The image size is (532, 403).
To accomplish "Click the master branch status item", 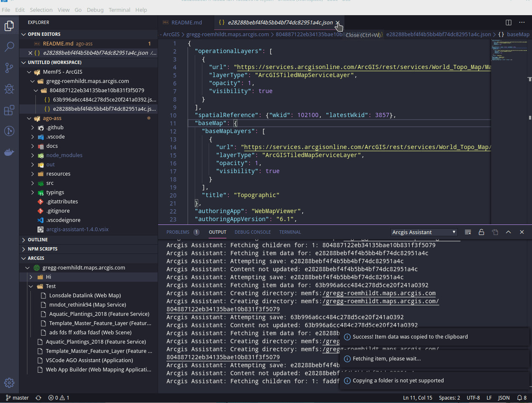I will click(17, 398).
